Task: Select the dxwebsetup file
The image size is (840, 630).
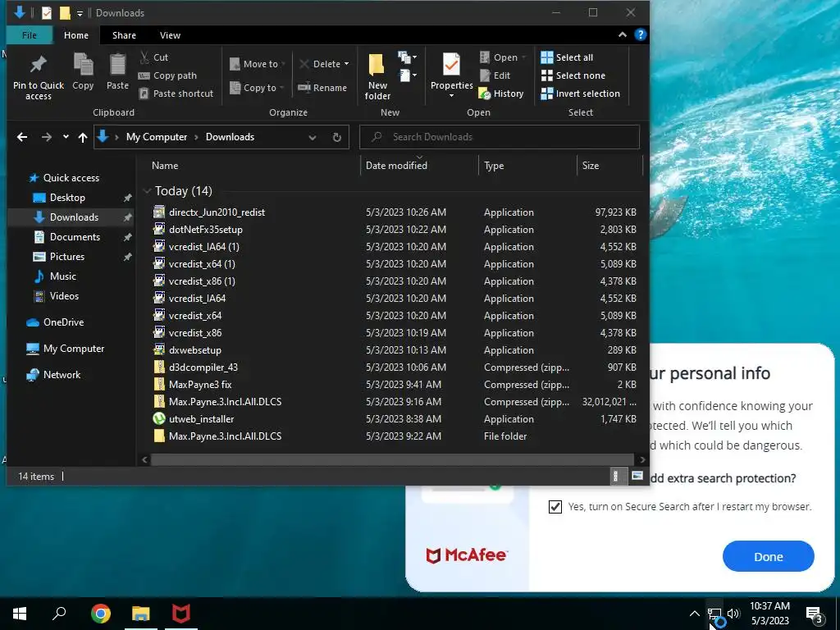Action: (195, 349)
